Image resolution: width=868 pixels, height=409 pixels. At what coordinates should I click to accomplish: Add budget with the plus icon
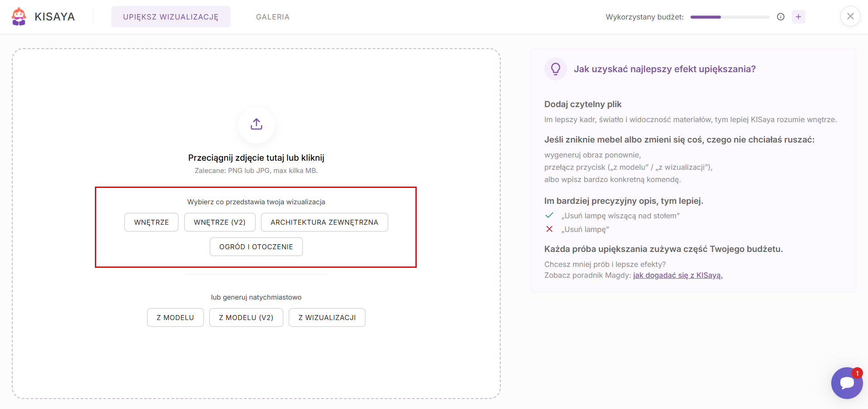pyautogui.click(x=798, y=17)
